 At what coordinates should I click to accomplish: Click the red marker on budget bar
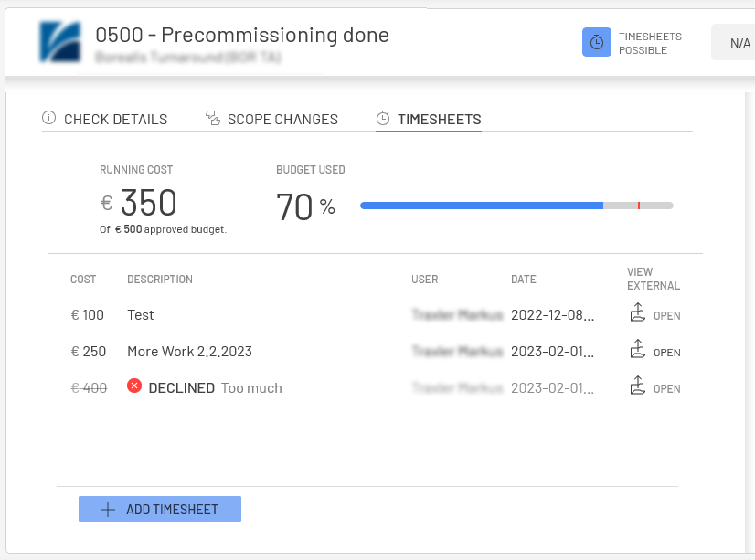639,206
